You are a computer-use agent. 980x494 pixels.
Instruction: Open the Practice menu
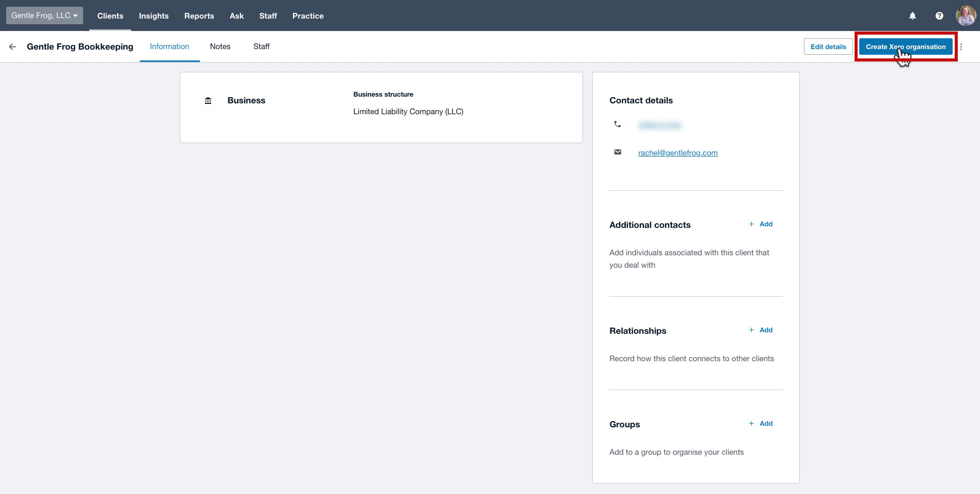click(308, 16)
